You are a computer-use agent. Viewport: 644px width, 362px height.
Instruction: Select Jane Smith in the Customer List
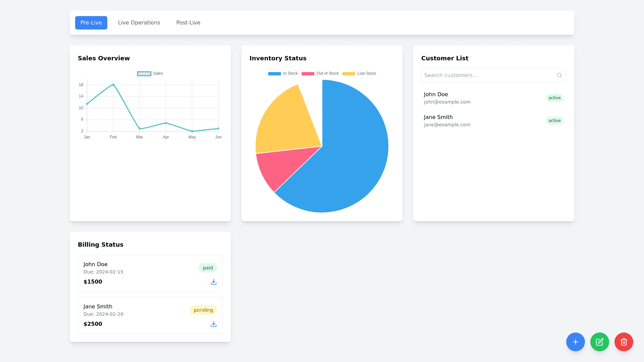[x=438, y=117]
